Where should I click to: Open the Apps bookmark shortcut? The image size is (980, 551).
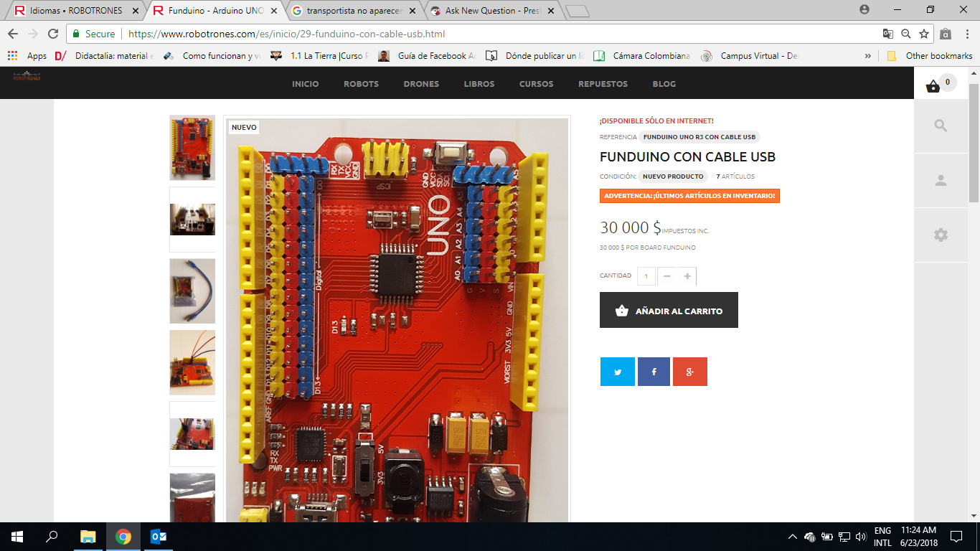pos(27,56)
